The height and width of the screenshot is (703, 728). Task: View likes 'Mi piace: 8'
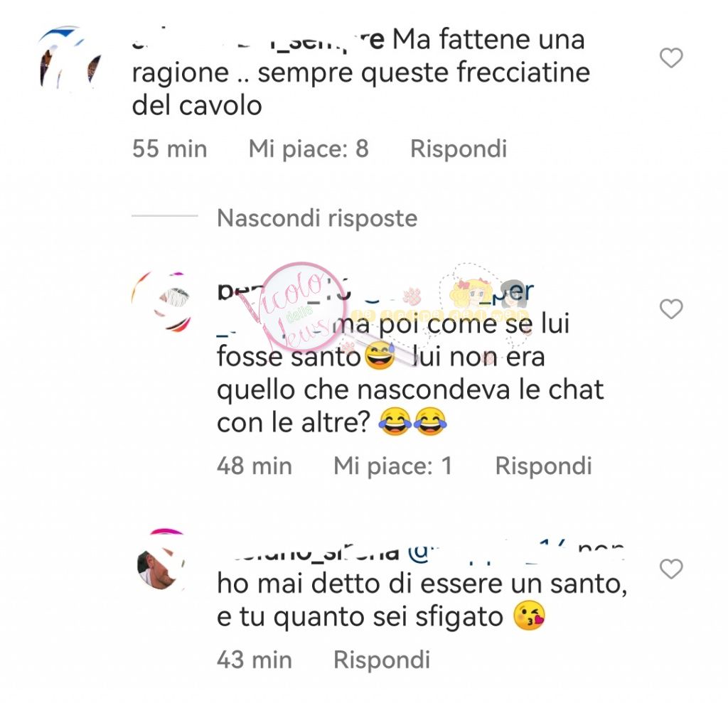pyautogui.click(x=309, y=149)
